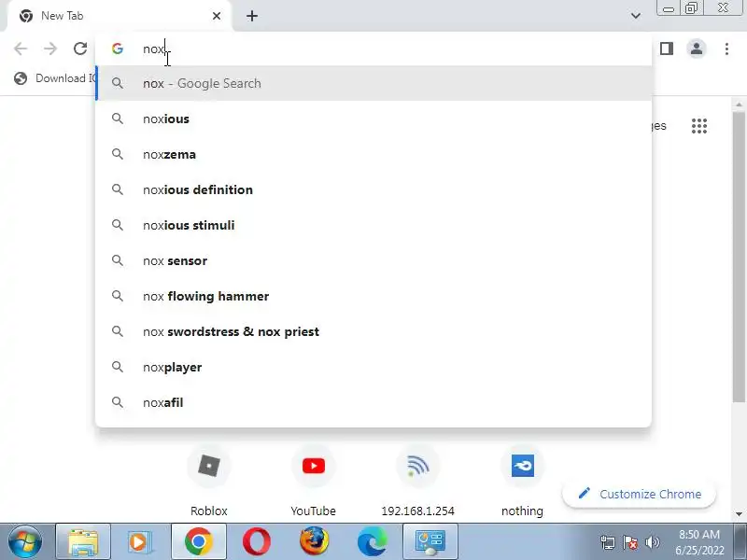Image resolution: width=747 pixels, height=560 pixels.
Task: Click the Customize Chrome button
Action: coord(640,494)
